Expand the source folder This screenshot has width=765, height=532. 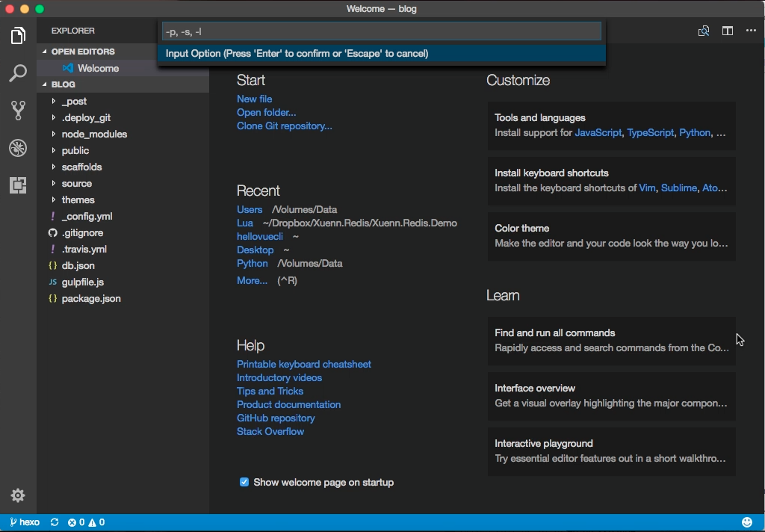click(54, 184)
